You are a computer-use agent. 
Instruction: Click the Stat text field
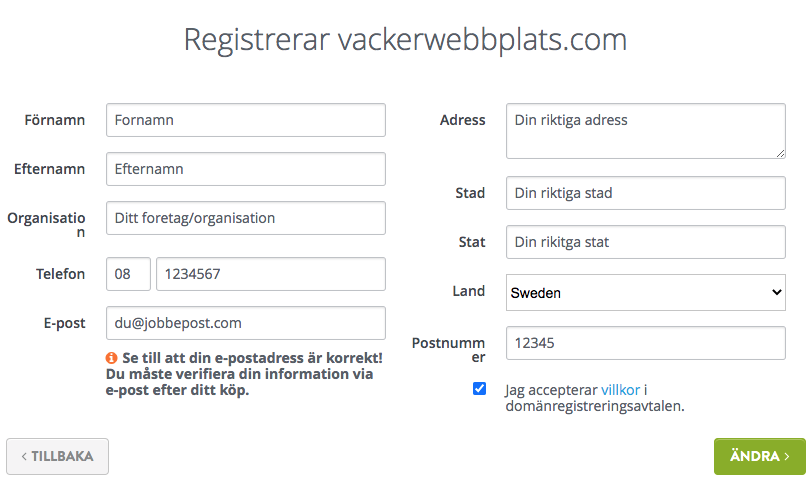(x=646, y=242)
